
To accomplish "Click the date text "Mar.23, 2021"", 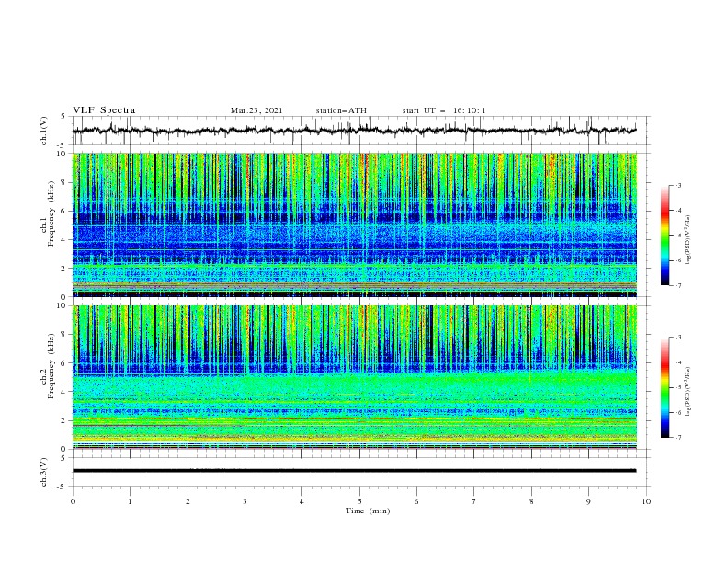I will click(256, 110).
